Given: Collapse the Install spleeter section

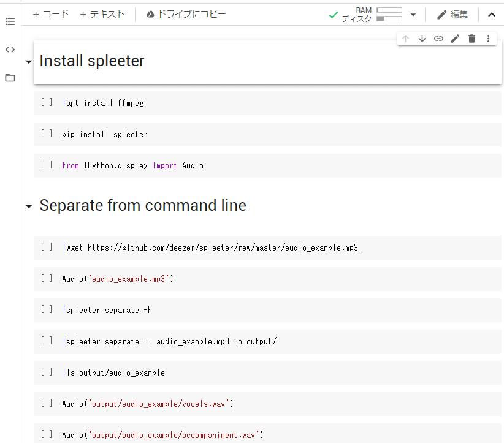Looking at the screenshot, I should point(28,62).
